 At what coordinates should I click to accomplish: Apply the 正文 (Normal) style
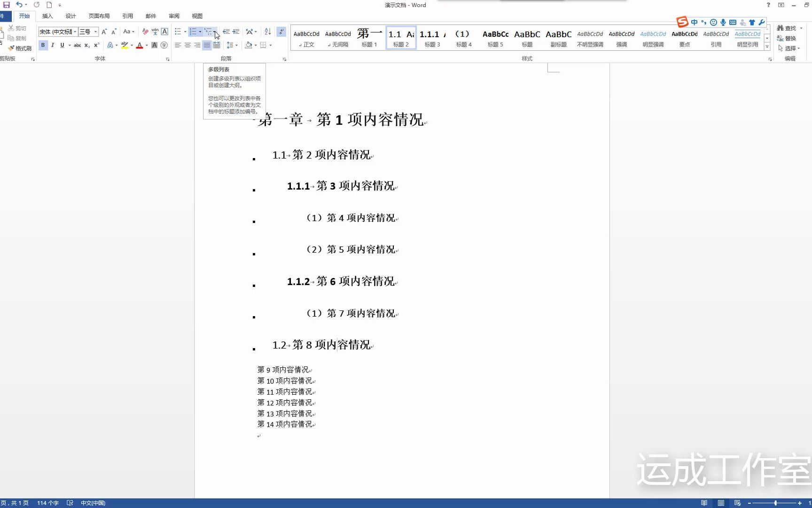(x=306, y=38)
